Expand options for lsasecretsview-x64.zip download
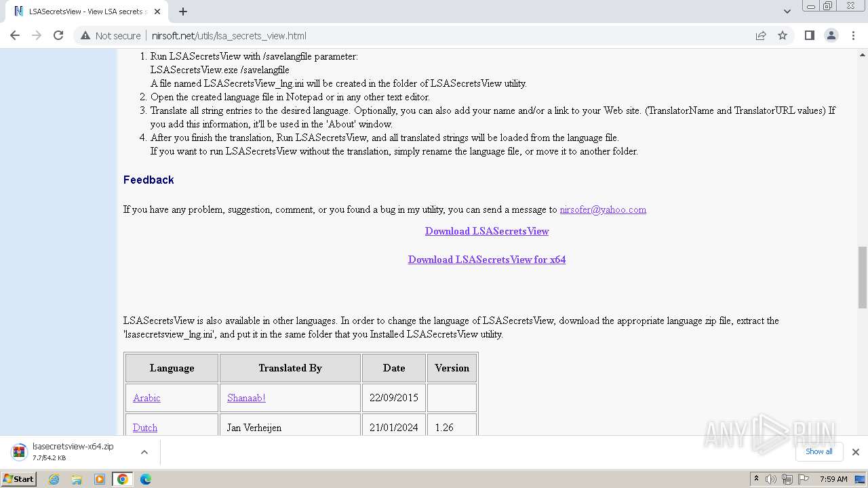This screenshot has height=488, width=868. [x=144, y=452]
